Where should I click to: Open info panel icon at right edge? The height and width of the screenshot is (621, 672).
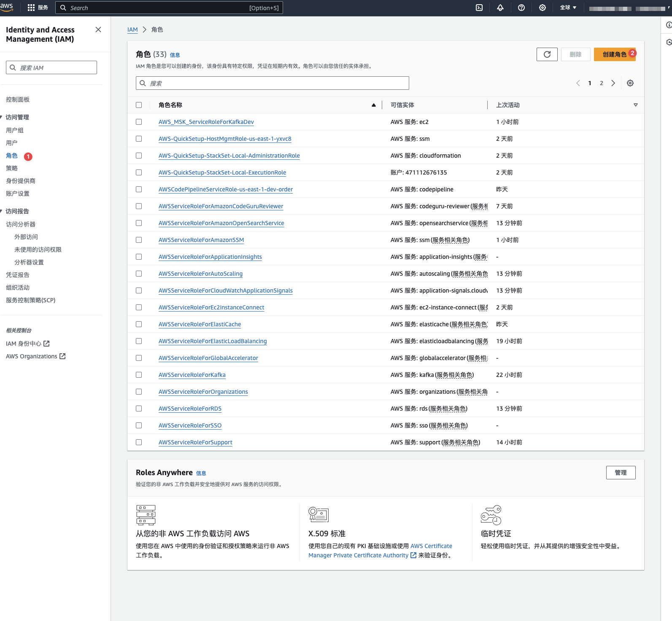pos(669,25)
